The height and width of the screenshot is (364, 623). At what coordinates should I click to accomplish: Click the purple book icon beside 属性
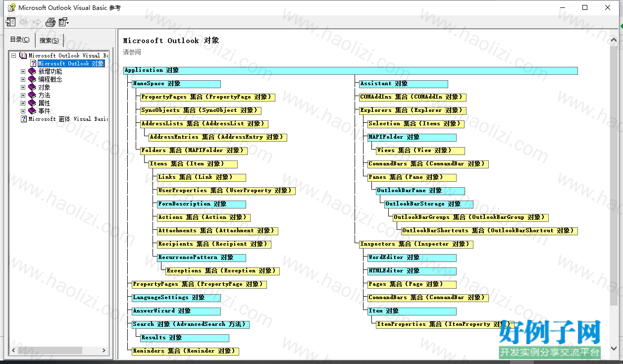(32, 103)
